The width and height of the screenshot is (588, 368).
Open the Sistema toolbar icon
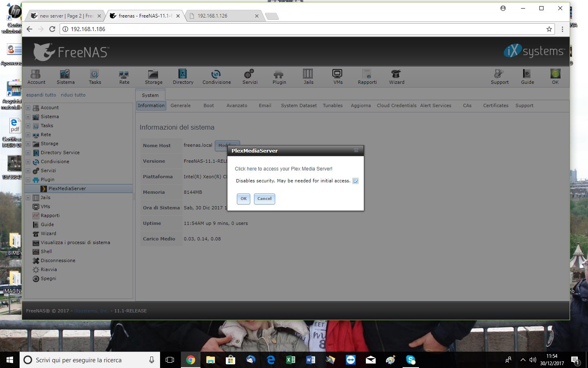pos(65,77)
